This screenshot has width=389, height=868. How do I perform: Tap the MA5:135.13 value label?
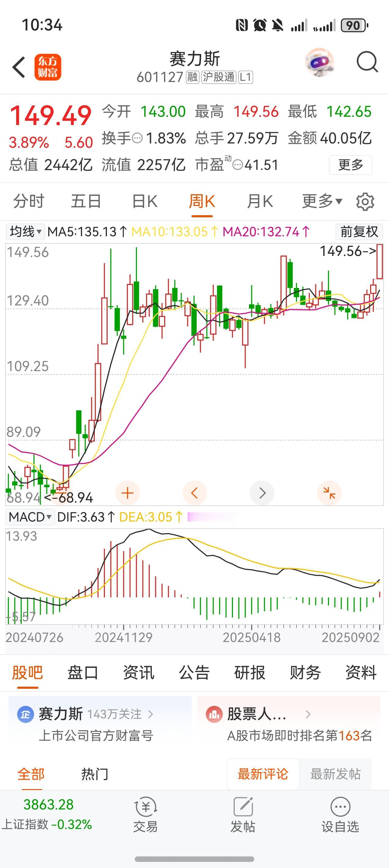(x=87, y=232)
